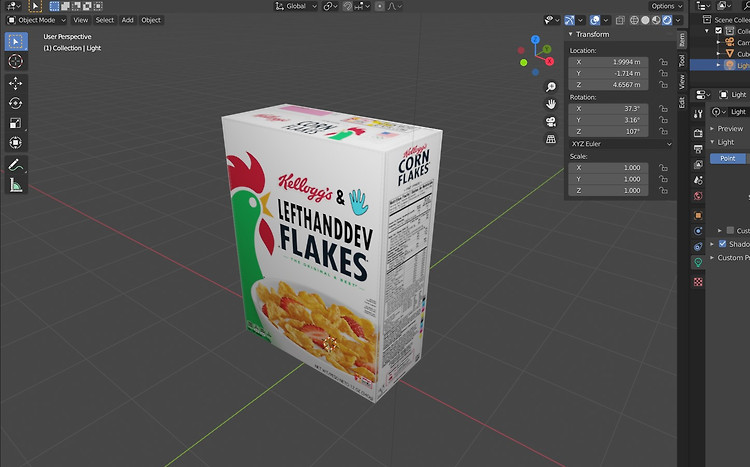Image resolution: width=750 pixels, height=467 pixels.
Task: Open the View menu
Action: click(80, 20)
